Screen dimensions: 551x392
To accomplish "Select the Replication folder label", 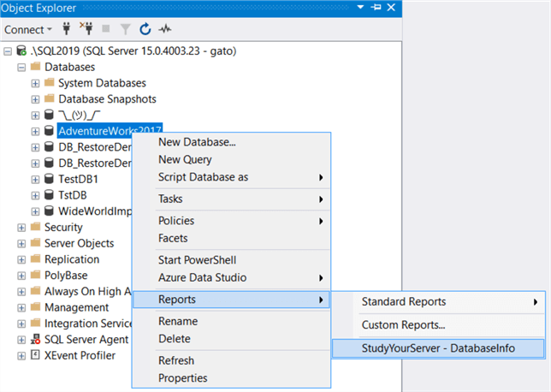I will (72, 259).
